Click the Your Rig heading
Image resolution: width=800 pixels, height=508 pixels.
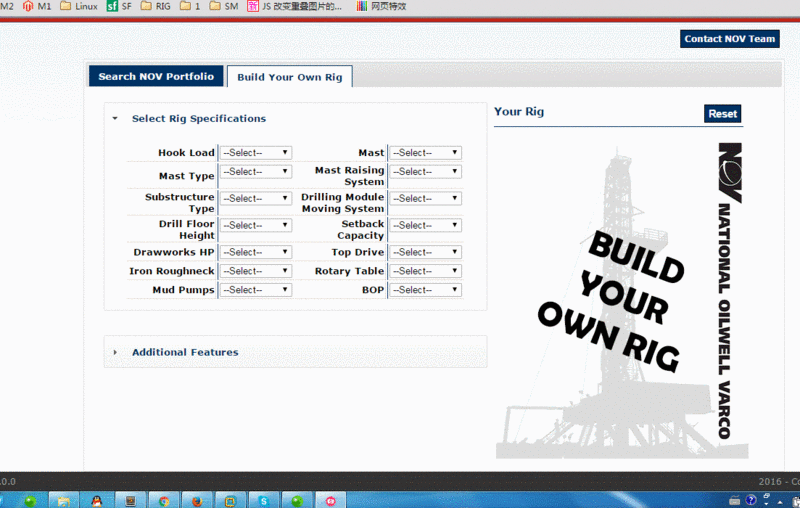tap(519, 112)
